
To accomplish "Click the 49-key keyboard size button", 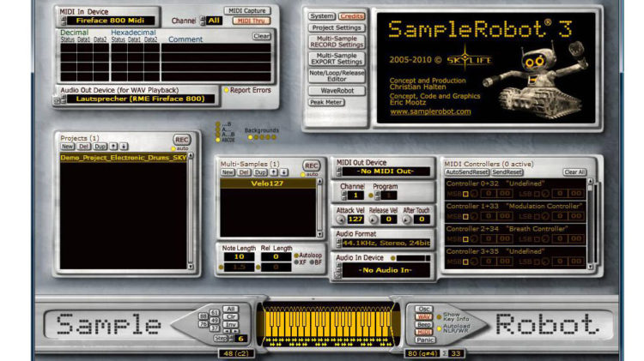I will [x=215, y=321].
